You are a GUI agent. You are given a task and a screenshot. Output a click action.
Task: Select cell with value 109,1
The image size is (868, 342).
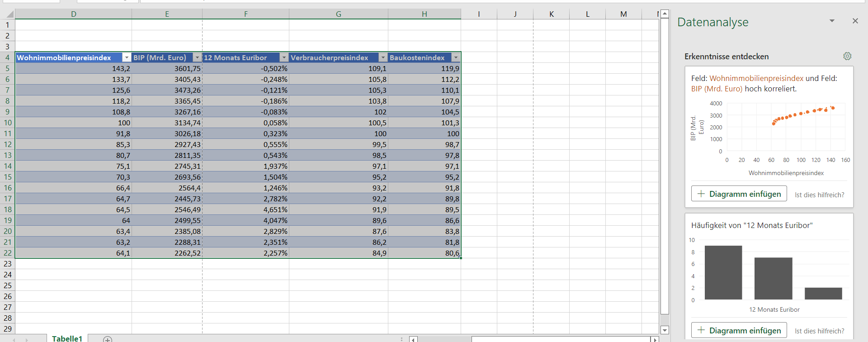pyautogui.click(x=339, y=68)
